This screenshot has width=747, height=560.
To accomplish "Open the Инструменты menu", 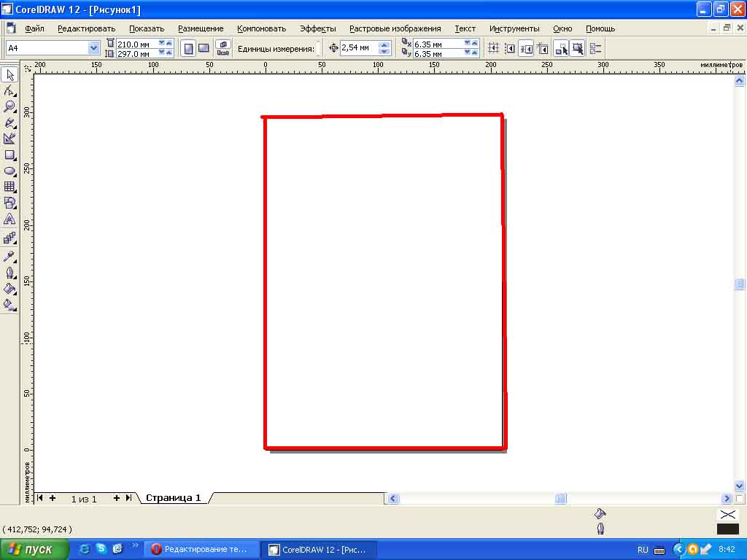I will coord(514,28).
